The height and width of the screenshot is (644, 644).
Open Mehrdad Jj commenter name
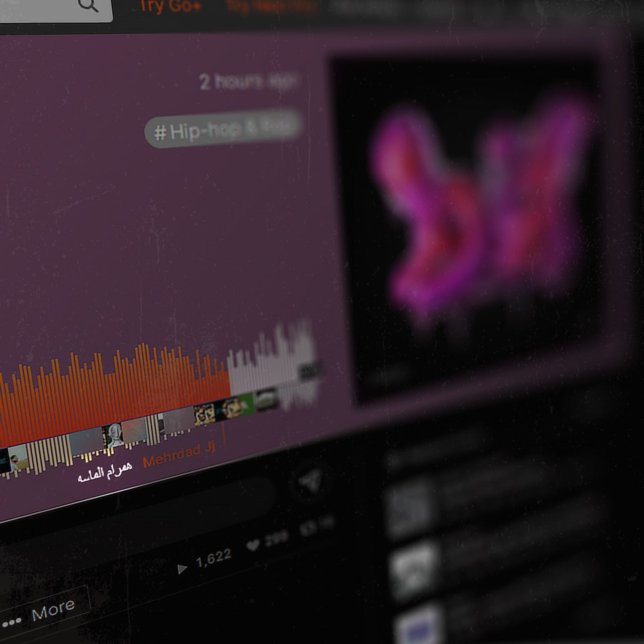point(179,455)
